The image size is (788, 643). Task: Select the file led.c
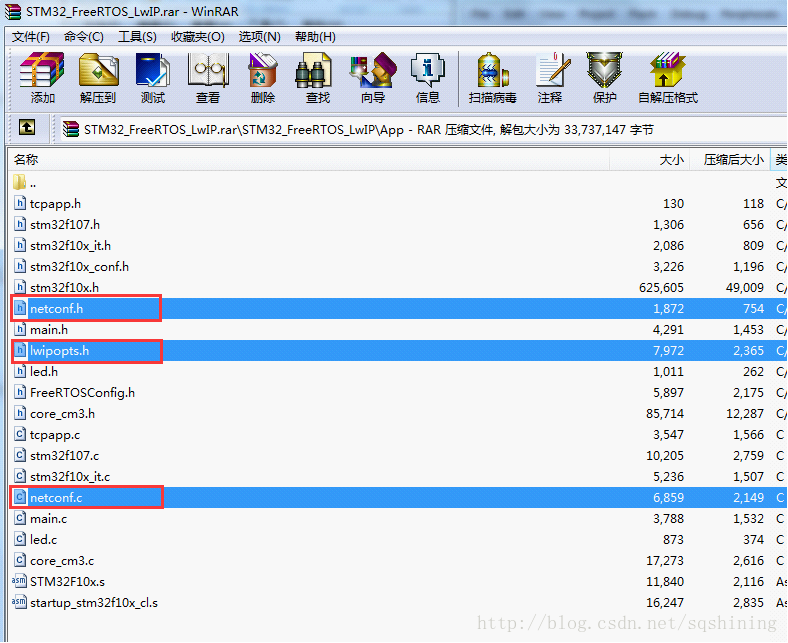click(x=43, y=539)
